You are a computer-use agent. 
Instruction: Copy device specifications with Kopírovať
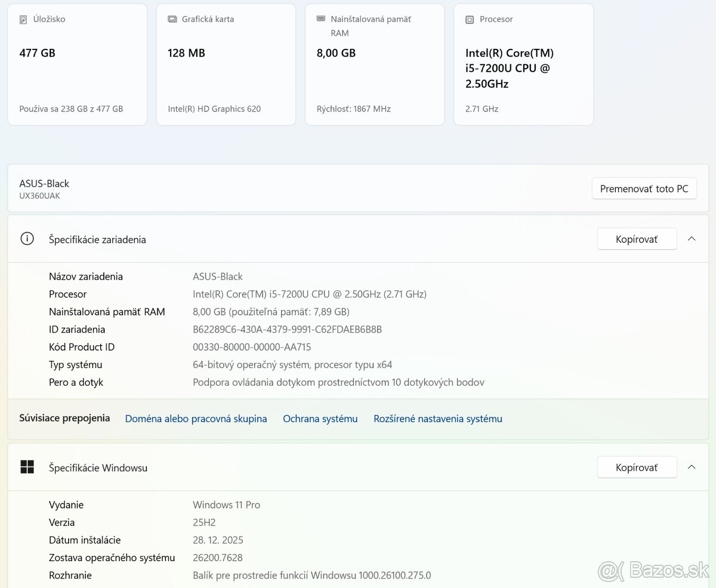pos(637,239)
